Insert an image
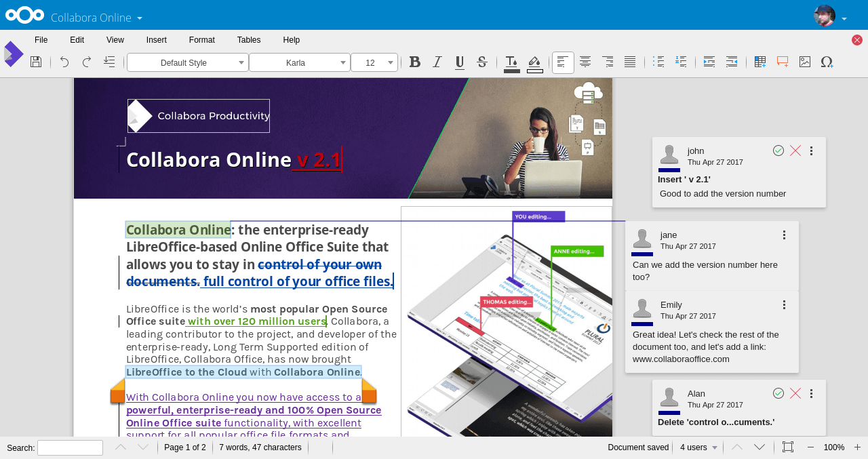Image resolution: width=868 pixels, height=459 pixels. (x=805, y=62)
